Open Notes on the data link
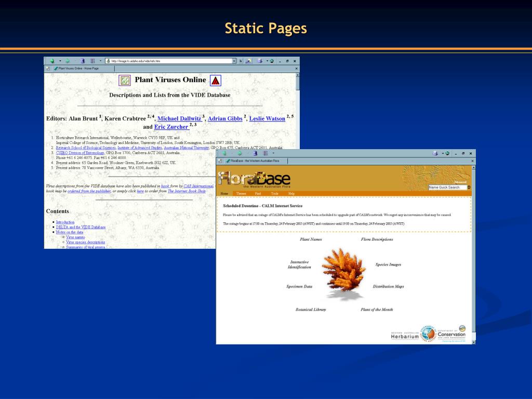 tap(70, 232)
